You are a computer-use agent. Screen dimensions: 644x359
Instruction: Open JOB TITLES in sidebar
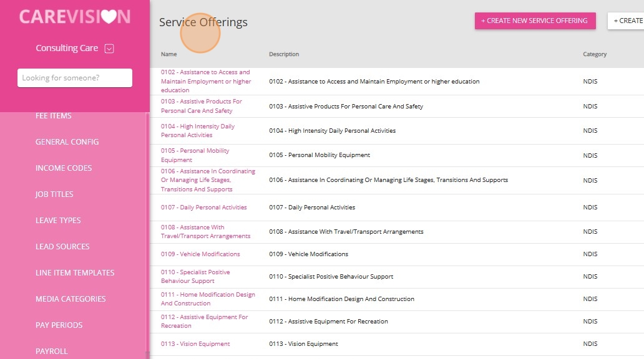[54, 194]
